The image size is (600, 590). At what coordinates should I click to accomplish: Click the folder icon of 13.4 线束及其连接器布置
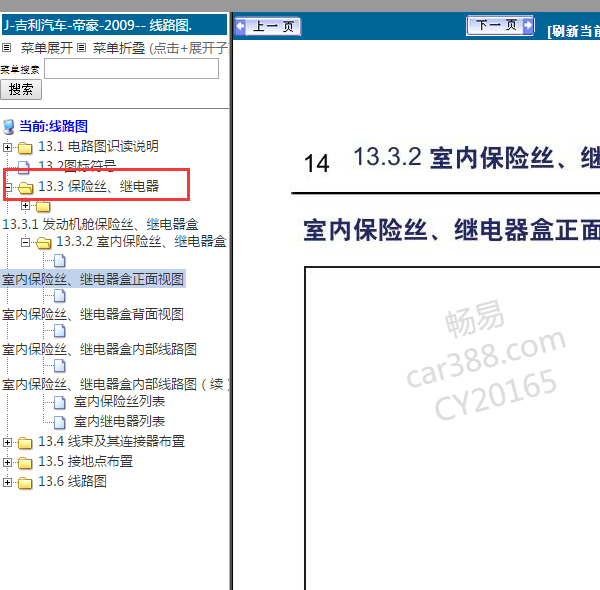[25, 443]
